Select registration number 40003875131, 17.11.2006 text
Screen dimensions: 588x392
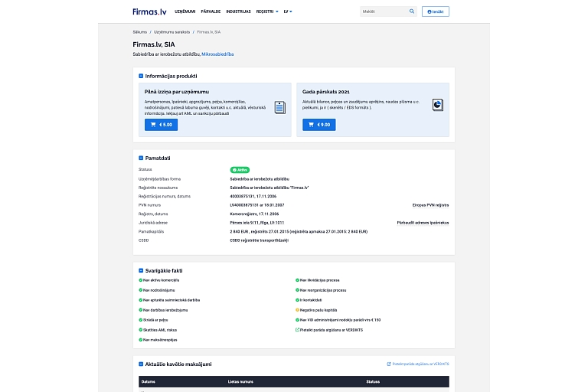(253, 196)
